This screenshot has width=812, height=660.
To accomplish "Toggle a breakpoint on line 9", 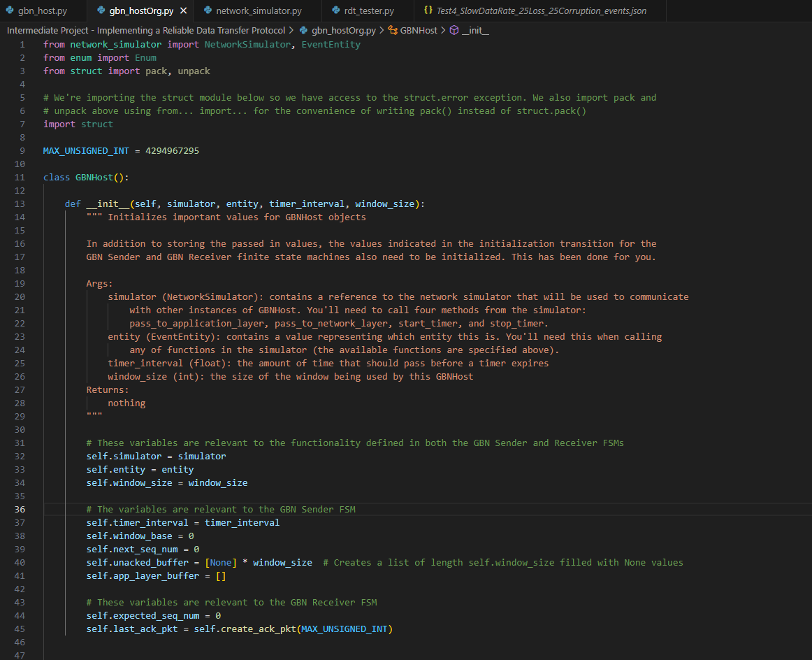I will point(8,150).
